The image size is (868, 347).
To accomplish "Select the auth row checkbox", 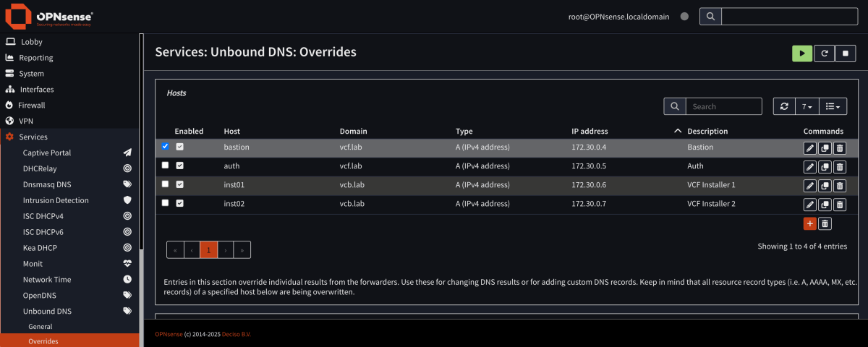I will (165, 165).
